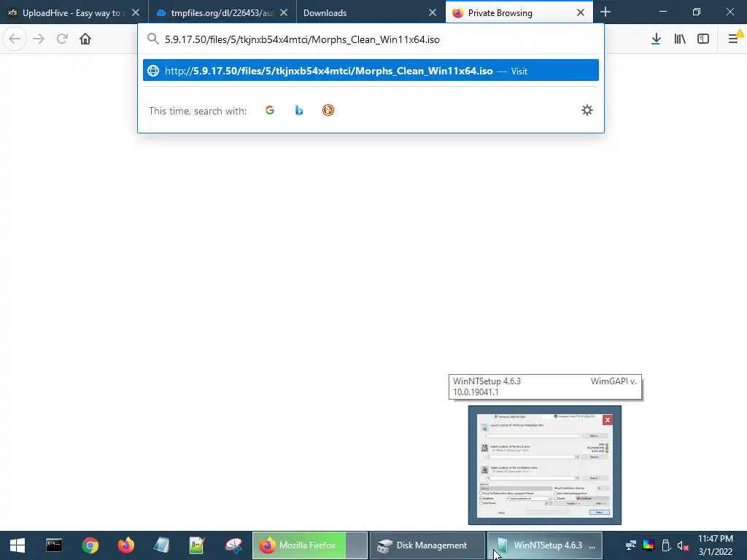The width and height of the screenshot is (747, 560).
Task: Switch to the Disk Management window
Action: pos(427,545)
